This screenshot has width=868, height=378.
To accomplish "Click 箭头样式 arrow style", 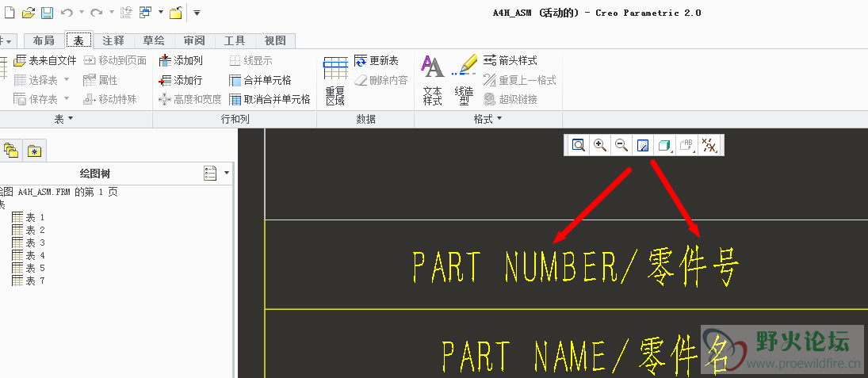I will [x=510, y=60].
